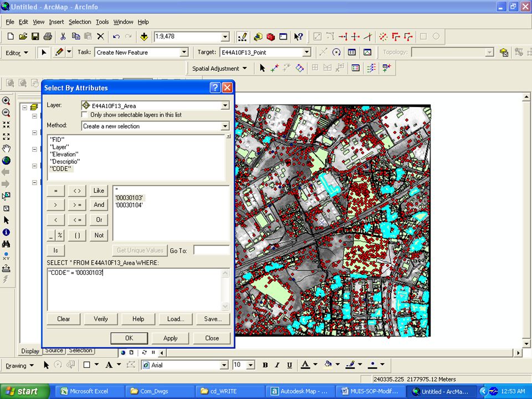Click the fill color bucket swatch

[328, 365]
